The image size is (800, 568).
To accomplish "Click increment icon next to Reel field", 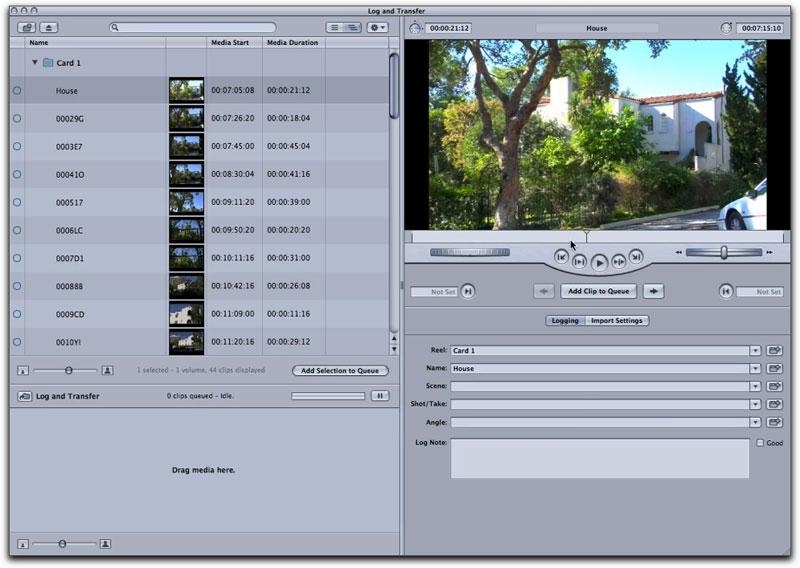I will (x=774, y=351).
